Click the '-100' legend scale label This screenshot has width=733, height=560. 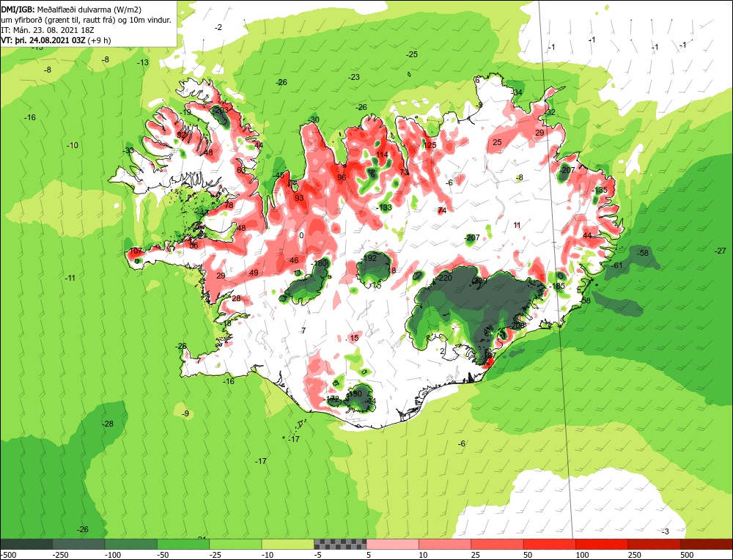point(113,555)
